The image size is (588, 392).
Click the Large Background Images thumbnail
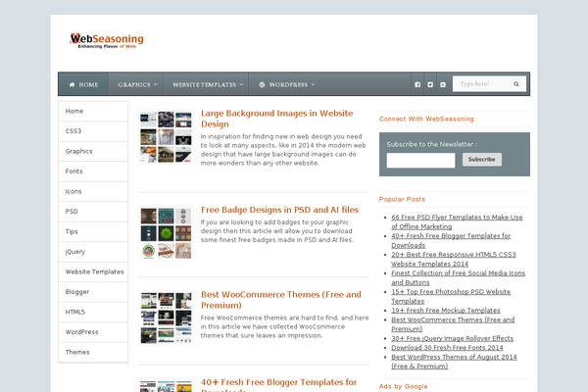(166, 137)
